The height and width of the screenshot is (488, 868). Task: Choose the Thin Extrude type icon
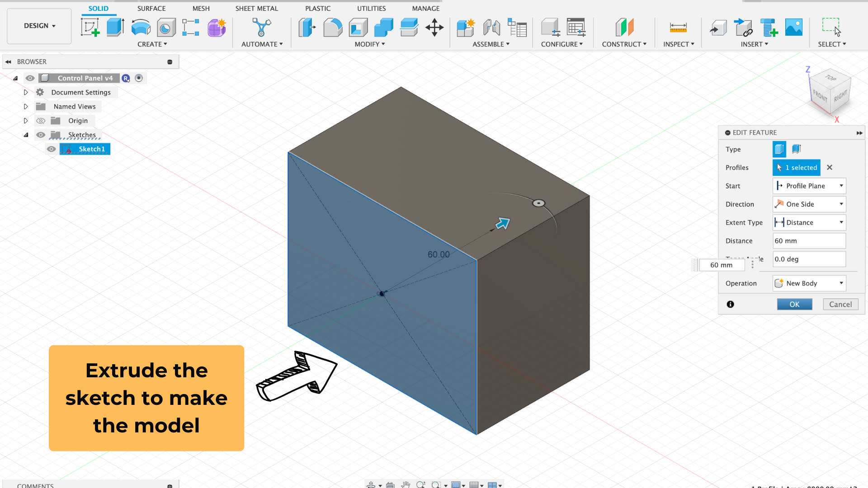(x=797, y=149)
